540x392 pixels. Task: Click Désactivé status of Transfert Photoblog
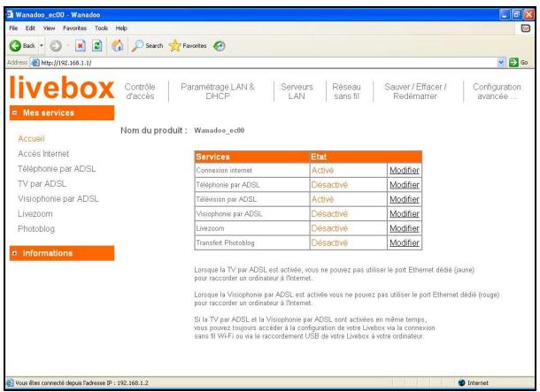click(x=329, y=242)
